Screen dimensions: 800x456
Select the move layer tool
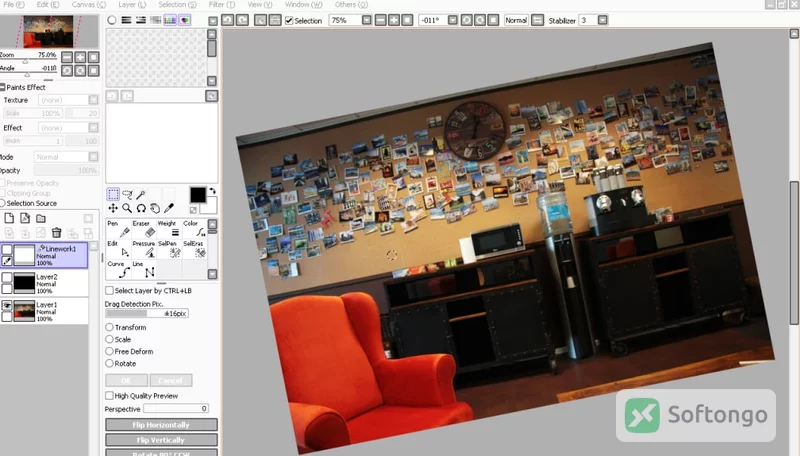pyautogui.click(x=113, y=208)
